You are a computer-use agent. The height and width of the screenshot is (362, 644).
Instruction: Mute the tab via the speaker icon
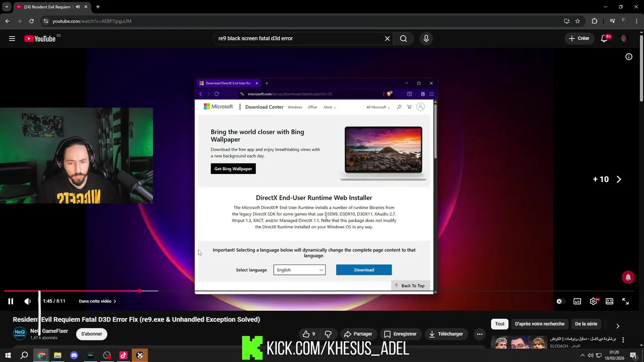tap(77, 7)
